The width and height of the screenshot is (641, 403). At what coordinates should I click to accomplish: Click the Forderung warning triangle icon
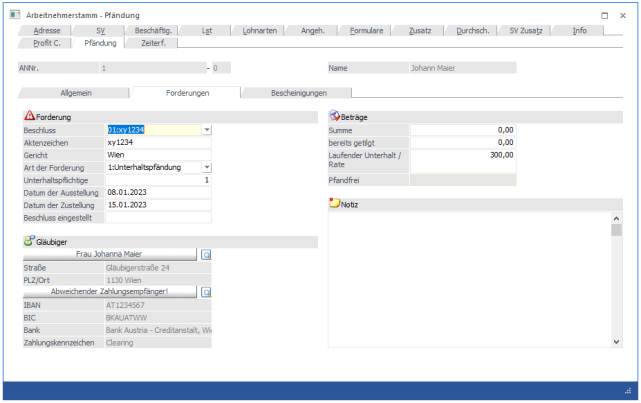[29, 117]
